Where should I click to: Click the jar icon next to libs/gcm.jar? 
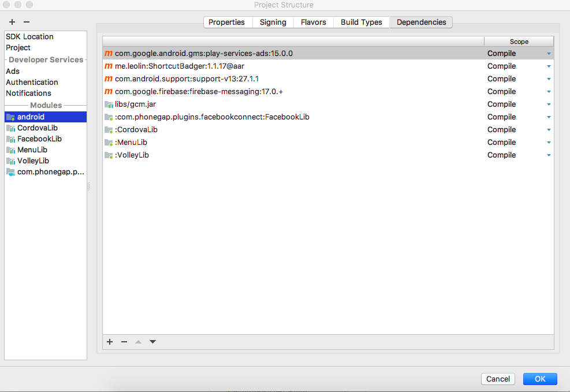109,104
